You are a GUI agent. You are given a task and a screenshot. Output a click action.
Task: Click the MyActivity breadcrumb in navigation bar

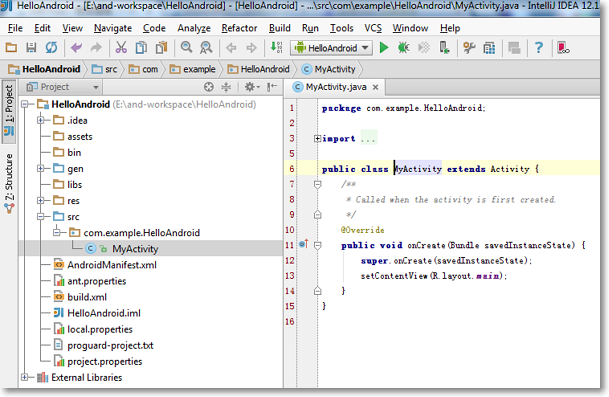click(x=329, y=69)
